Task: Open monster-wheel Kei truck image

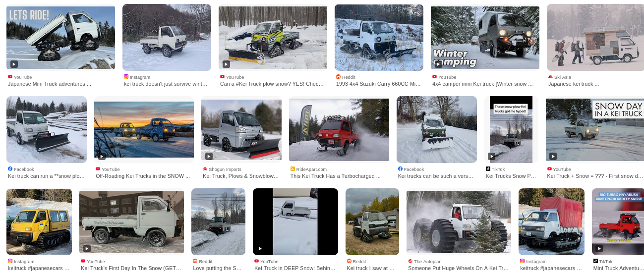Action: pyautogui.click(x=459, y=222)
